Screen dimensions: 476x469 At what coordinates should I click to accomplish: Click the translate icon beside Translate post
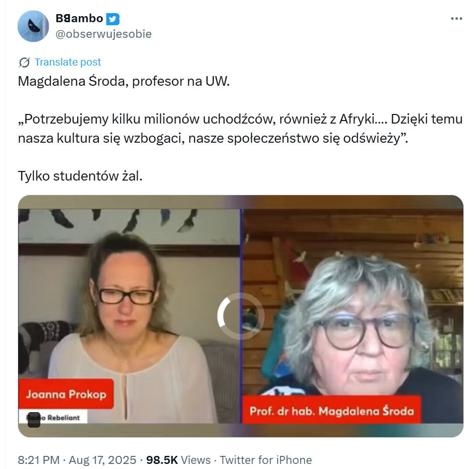point(24,62)
